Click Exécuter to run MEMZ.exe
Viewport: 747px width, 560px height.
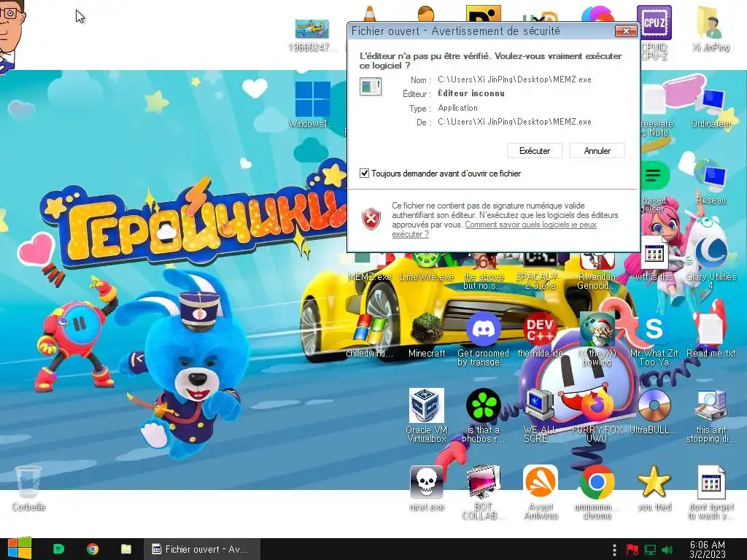coord(534,150)
